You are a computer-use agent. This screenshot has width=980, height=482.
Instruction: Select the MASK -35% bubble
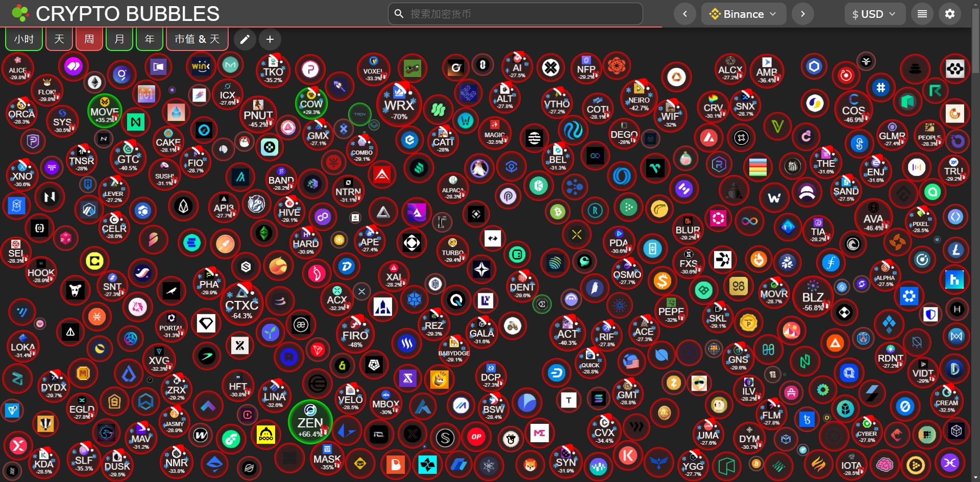coord(327,458)
